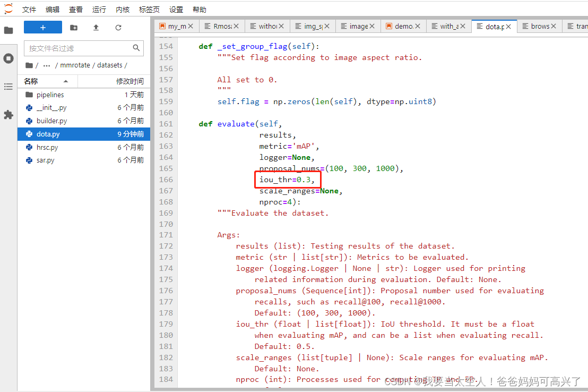588x392 pixels.
Task: Open the 编辑 menu
Action: coord(53,10)
